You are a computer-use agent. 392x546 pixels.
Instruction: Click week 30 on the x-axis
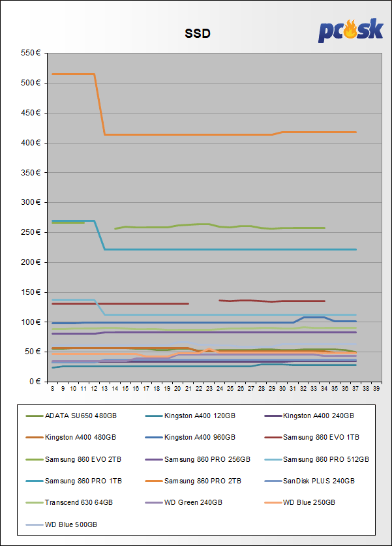point(282,389)
